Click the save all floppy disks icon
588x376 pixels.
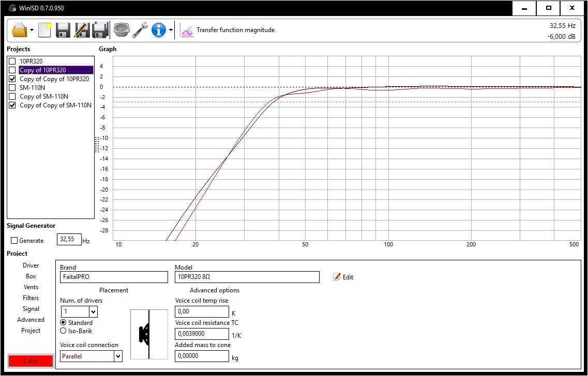tap(100, 30)
